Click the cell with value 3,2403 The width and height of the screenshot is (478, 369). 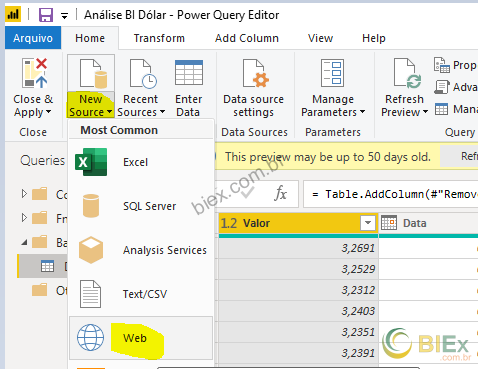[298, 311]
